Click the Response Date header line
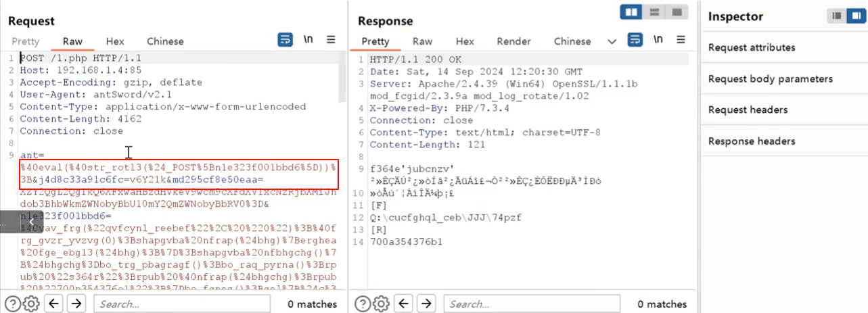 coord(476,72)
